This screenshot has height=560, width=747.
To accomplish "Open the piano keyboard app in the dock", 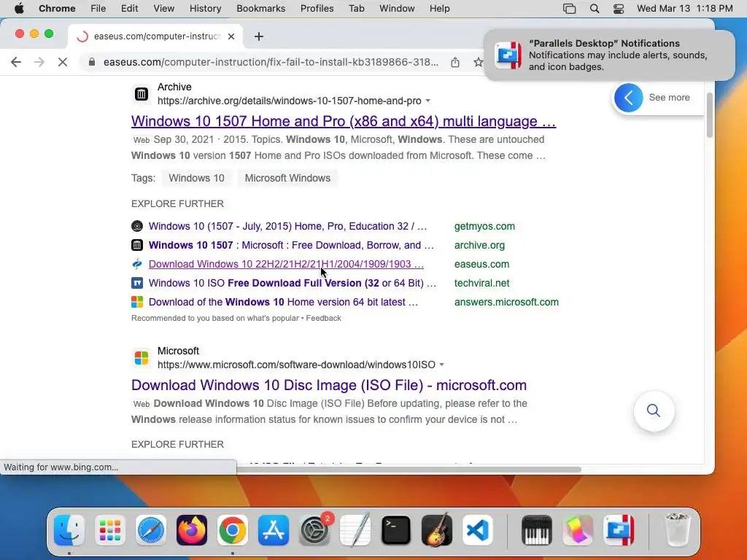I will [537, 530].
